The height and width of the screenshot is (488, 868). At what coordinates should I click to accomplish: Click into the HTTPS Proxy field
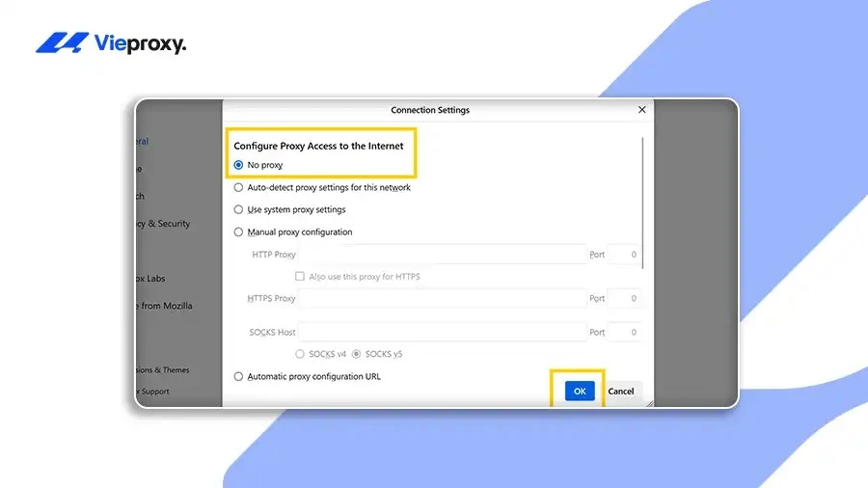tap(443, 298)
